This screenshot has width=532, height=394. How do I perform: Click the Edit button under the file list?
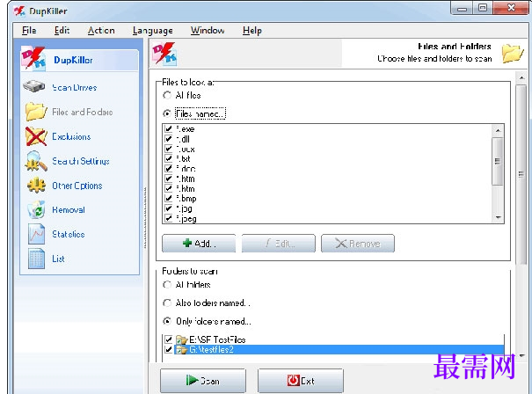tap(278, 244)
